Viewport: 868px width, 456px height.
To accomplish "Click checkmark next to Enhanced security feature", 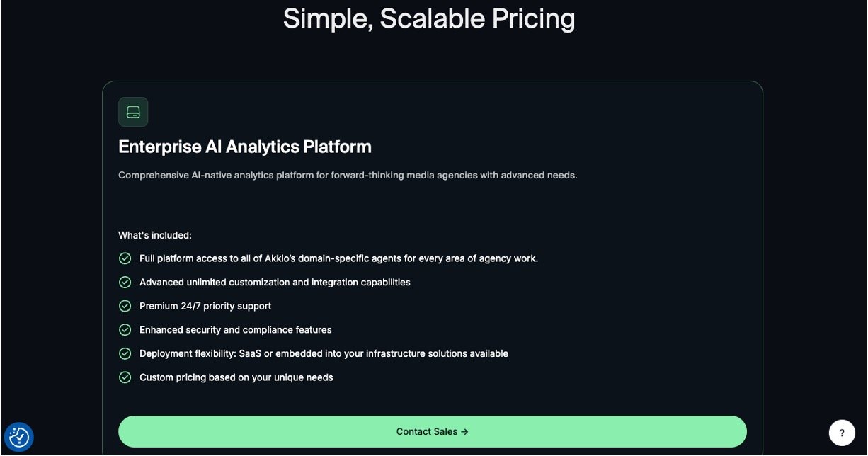I will pos(125,330).
